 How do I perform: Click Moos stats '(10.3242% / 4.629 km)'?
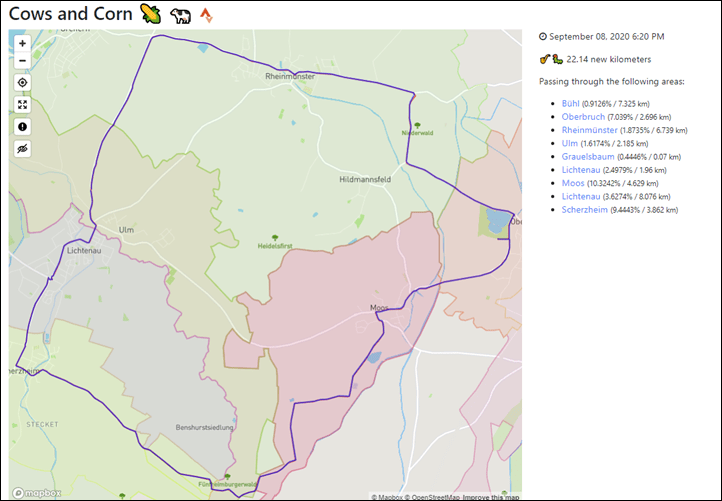pyautogui.click(x=623, y=183)
